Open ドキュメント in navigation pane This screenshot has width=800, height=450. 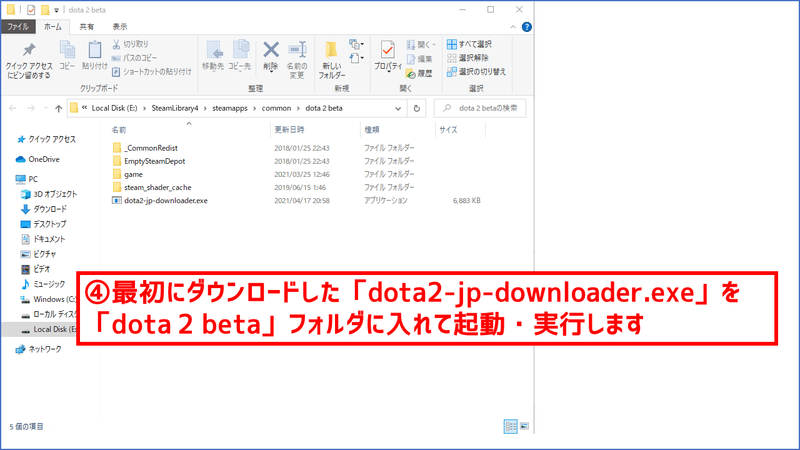[43, 239]
